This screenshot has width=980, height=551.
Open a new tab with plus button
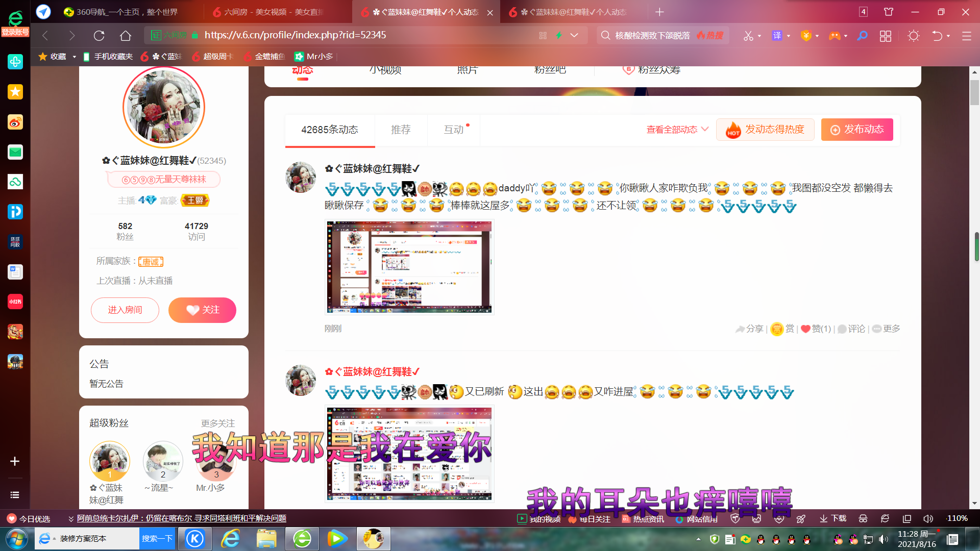(659, 12)
